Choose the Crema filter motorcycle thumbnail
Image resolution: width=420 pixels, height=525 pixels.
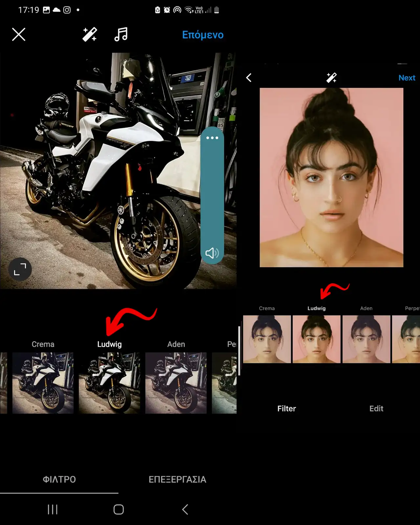point(43,383)
